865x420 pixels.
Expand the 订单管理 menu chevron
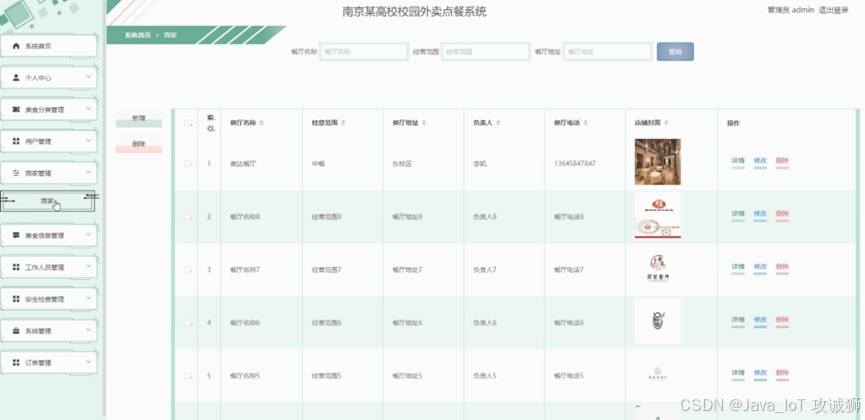click(88, 362)
